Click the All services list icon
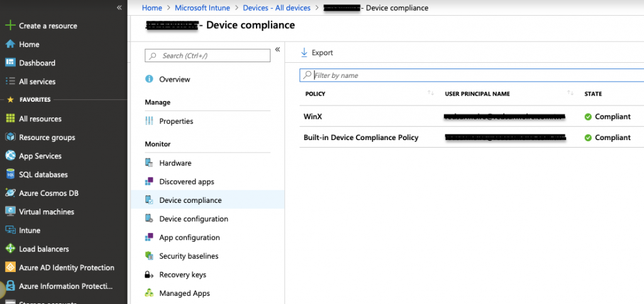Screen dimensions: 644x304 point(10,81)
